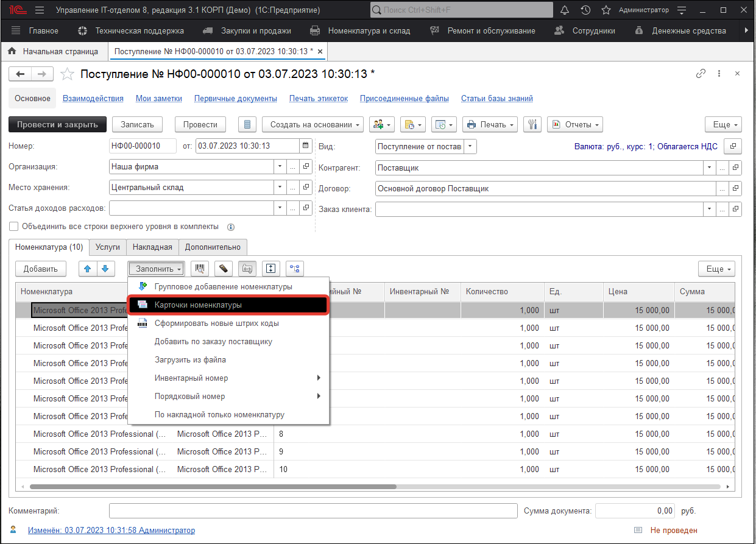The height and width of the screenshot is (544, 756).
Task: Click the get link icon in header
Action: [701, 74]
